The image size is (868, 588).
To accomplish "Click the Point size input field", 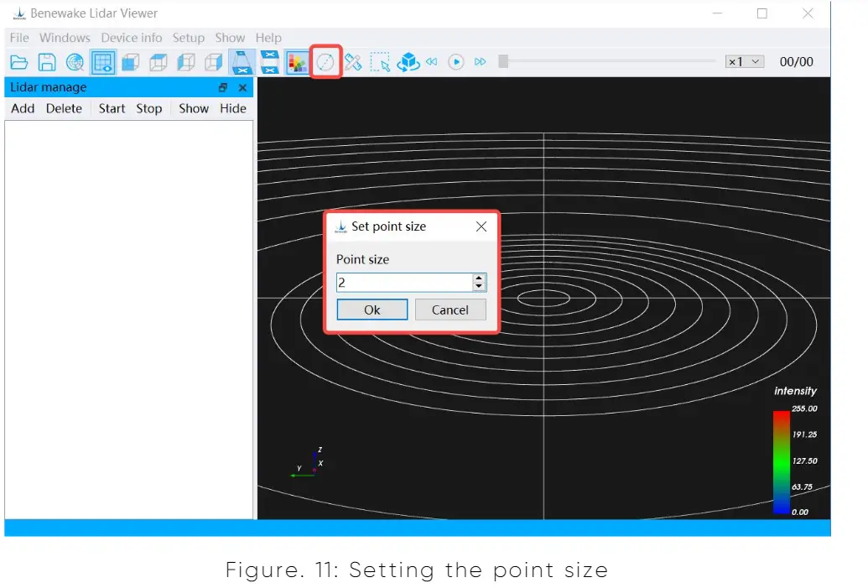I will 404,283.
